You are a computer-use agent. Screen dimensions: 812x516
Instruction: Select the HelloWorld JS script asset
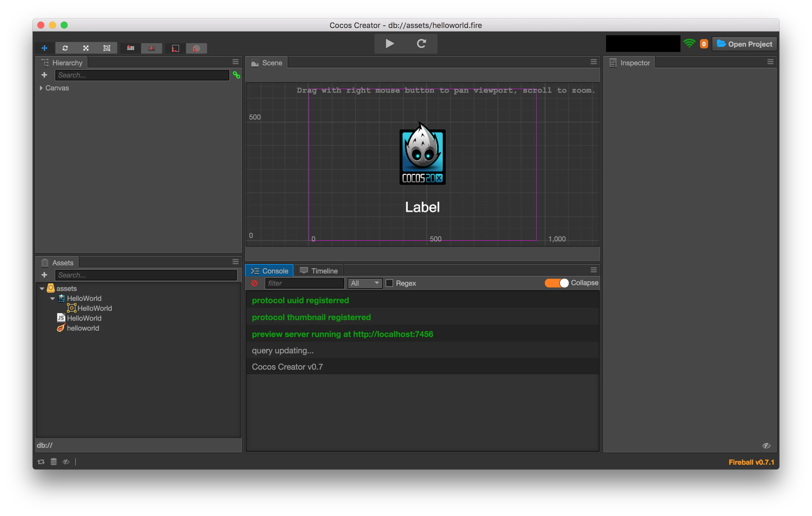pyautogui.click(x=79, y=318)
